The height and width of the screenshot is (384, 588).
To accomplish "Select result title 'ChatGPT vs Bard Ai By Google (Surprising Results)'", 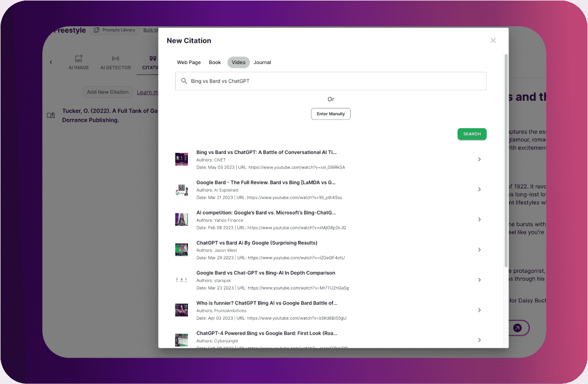I will (x=257, y=243).
